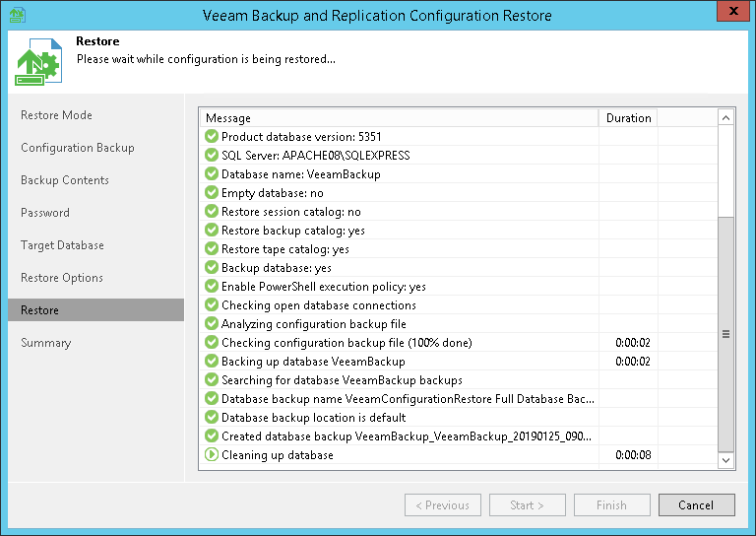Click the Message column header
Image resolution: width=756 pixels, height=536 pixels.
coord(399,118)
